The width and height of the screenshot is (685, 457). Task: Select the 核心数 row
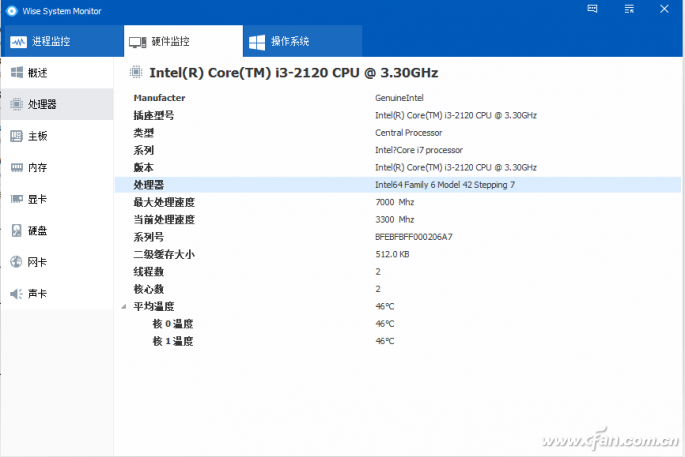click(x=398, y=289)
